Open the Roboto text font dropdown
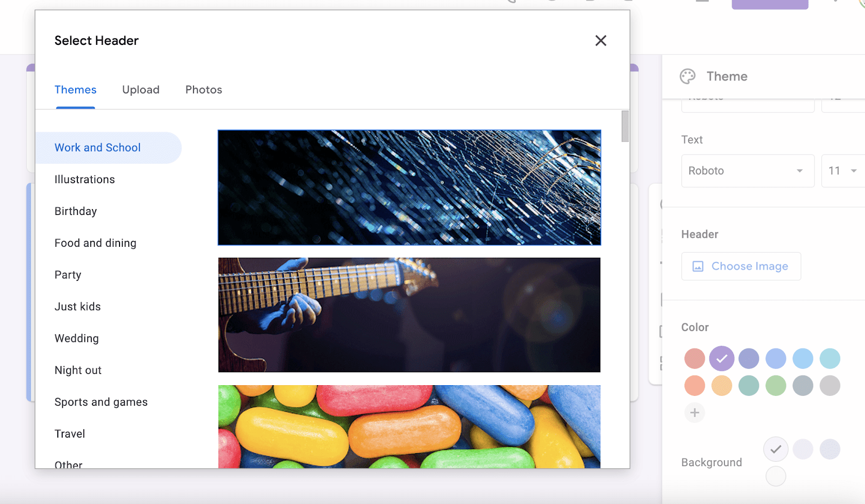Viewport: 865px width, 504px height. tap(747, 171)
